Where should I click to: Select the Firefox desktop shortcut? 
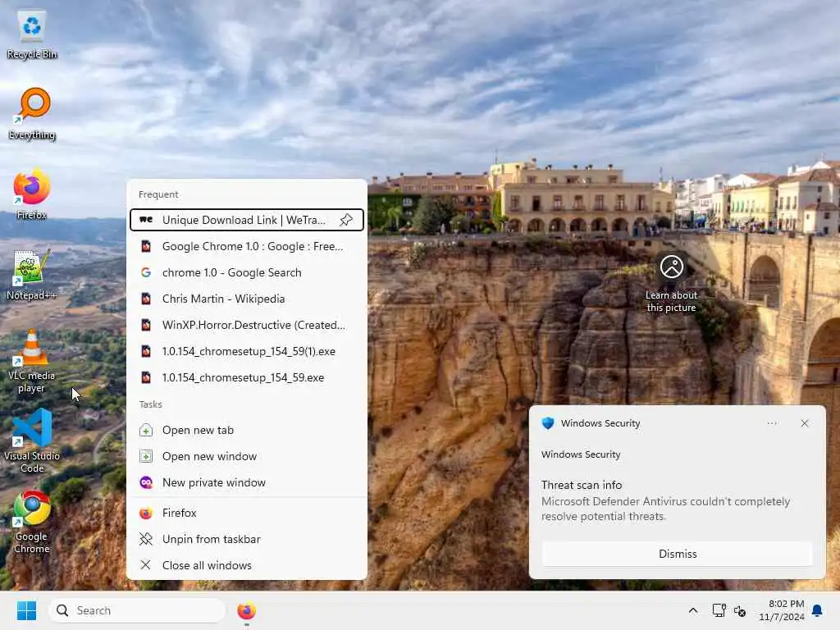(32, 194)
